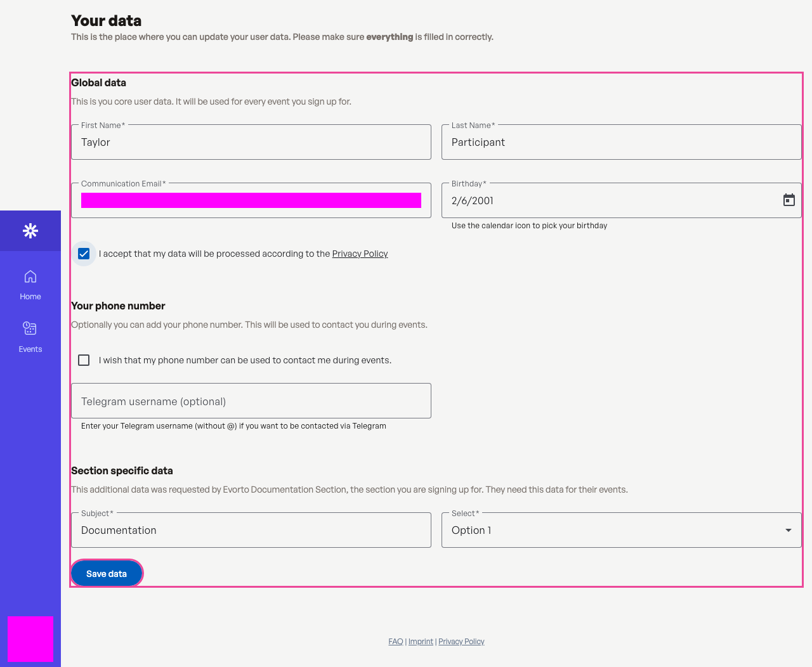812x667 pixels.
Task: Open the Imprint footer link
Action: pyautogui.click(x=421, y=642)
